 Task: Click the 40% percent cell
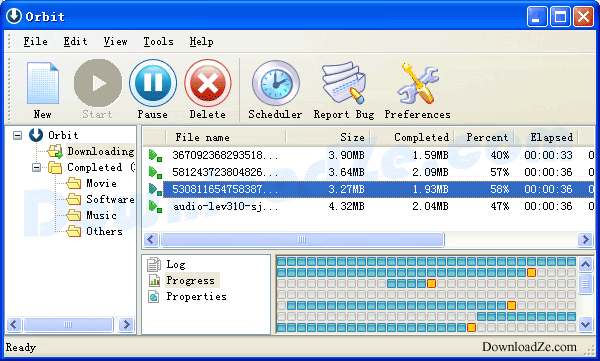(x=500, y=155)
